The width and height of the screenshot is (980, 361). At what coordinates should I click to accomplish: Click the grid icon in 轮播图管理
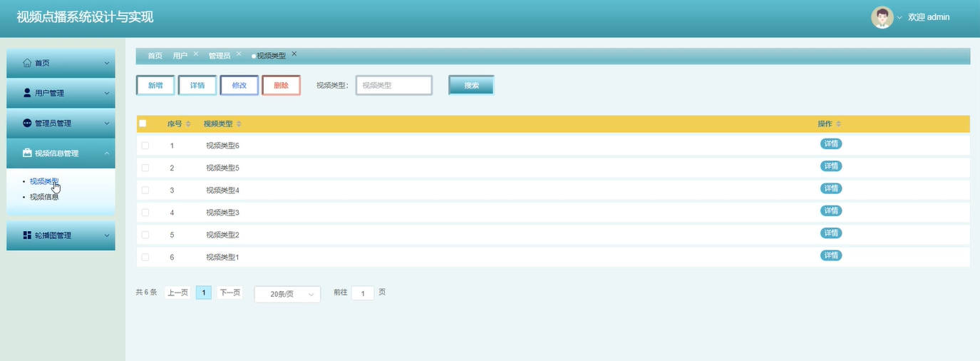coord(27,235)
